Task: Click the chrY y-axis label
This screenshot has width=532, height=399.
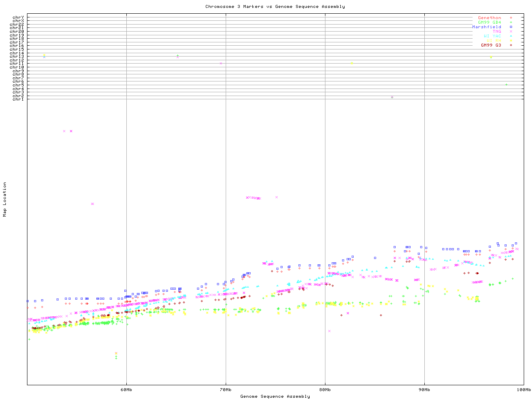Action: [18, 17]
